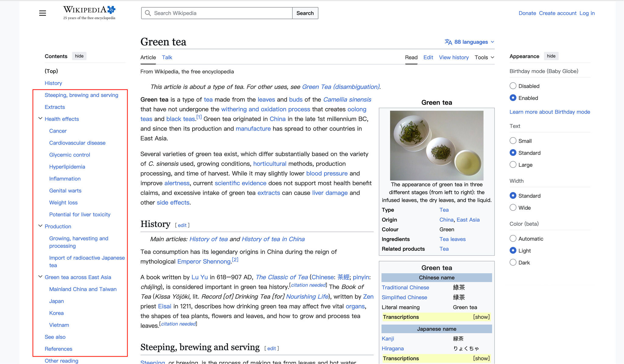
Task: Select the Dark color option
Action: click(513, 262)
